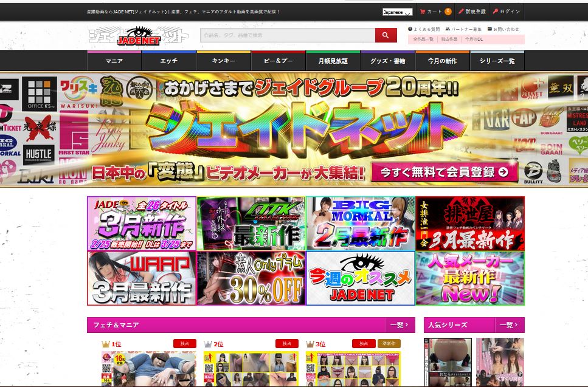Open the 排泄屋 3月最新作 promo banner

470,224
